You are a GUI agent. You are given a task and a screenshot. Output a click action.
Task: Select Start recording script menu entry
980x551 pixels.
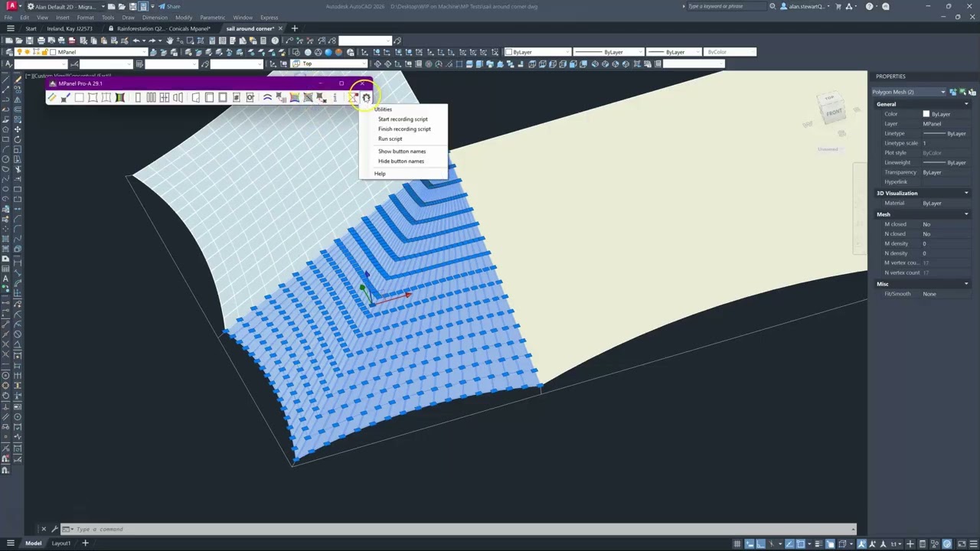pyautogui.click(x=403, y=119)
